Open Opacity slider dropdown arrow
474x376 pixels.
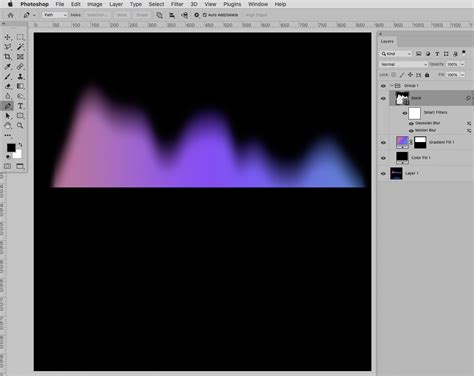pyautogui.click(x=462, y=64)
